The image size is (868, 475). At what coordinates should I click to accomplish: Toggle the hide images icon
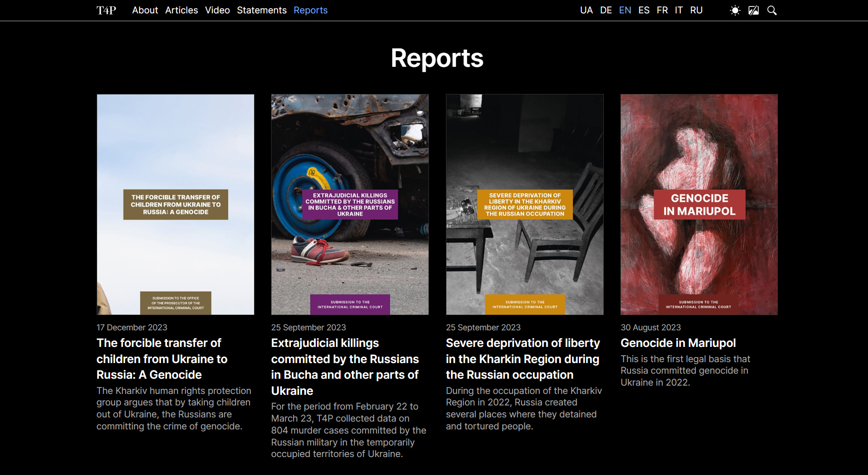click(x=753, y=10)
